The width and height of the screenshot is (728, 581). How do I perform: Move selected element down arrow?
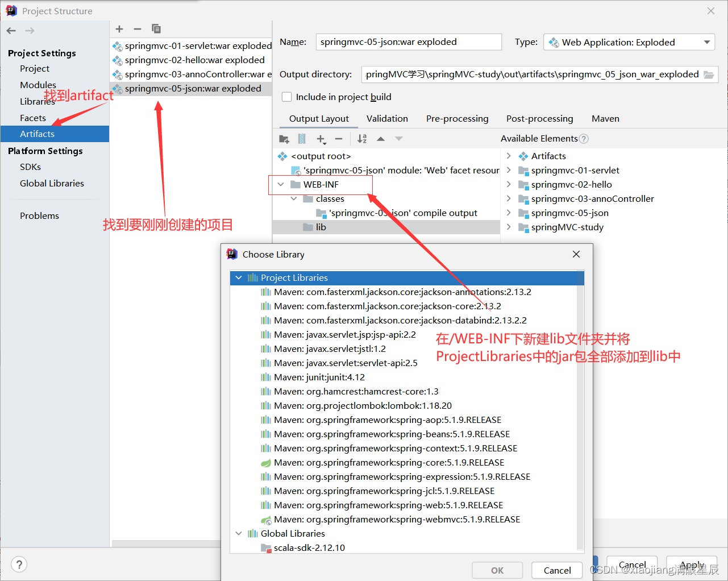click(399, 139)
